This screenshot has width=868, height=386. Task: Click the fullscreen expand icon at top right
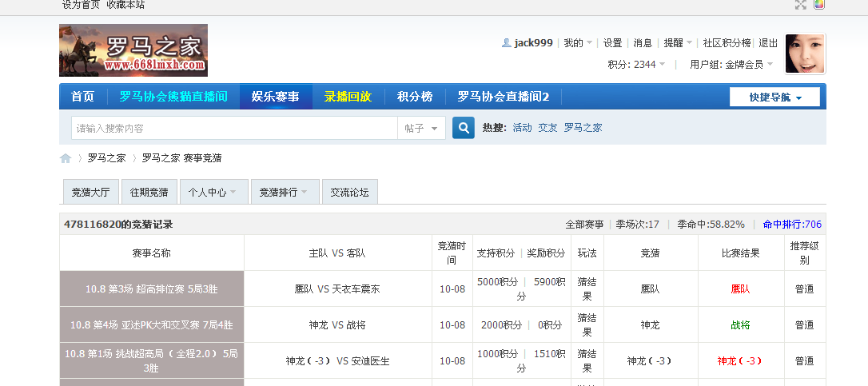click(801, 5)
